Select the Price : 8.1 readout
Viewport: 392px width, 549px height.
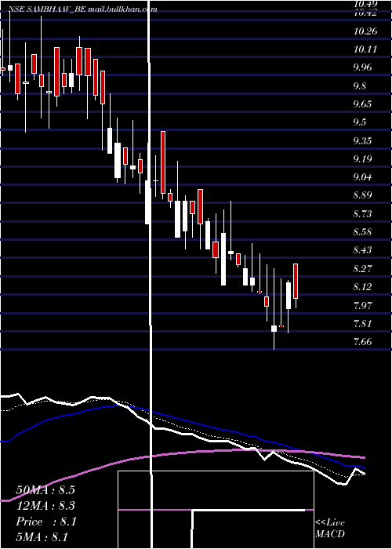[x=46, y=522]
